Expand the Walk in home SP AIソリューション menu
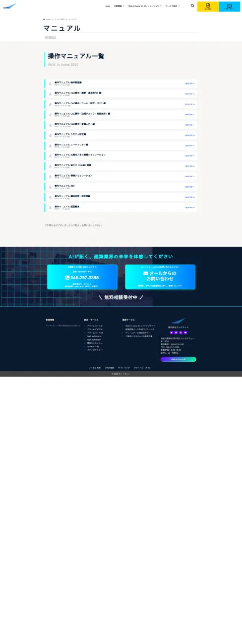The image size is (242, 644). [145, 6]
